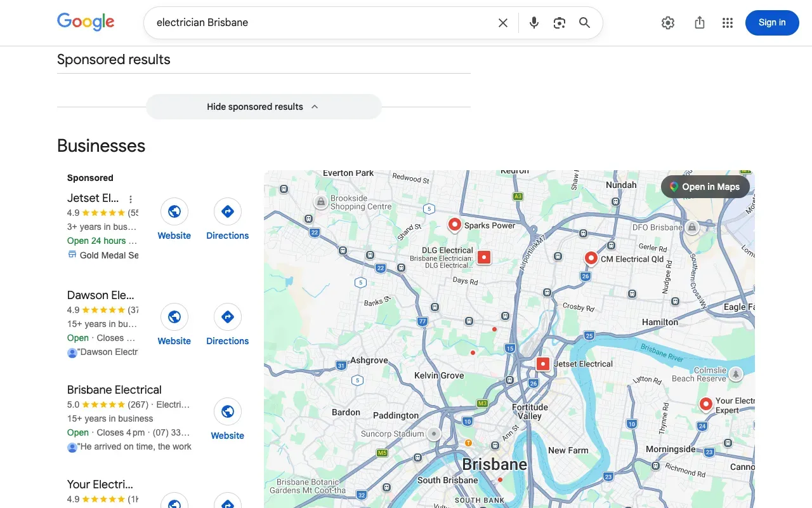The image size is (812, 508).
Task: Click the Suncorp Stadium map marker
Action: (x=434, y=434)
